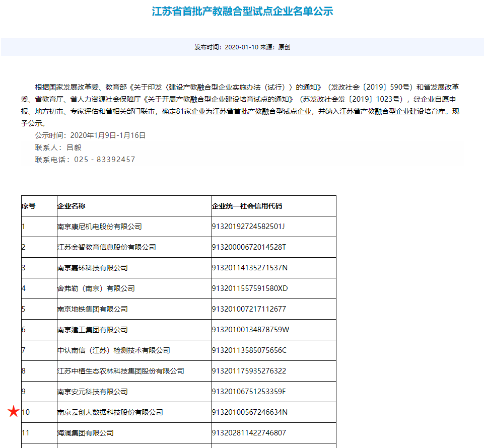The height and width of the screenshot is (448, 484).
Task: Click the 企业名称 column header
Action: pyautogui.click(x=72, y=206)
